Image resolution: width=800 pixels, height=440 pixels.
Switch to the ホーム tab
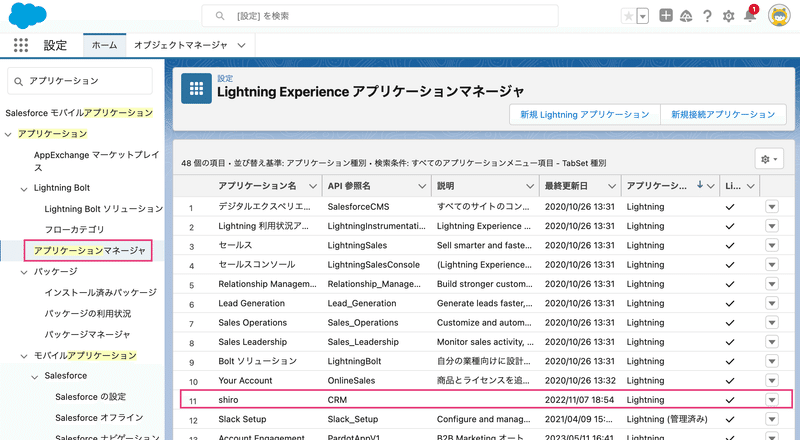click(x=105, y=45)
